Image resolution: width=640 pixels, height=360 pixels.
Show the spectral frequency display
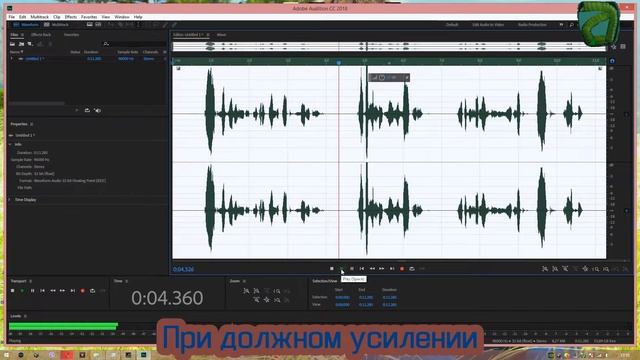89,25
